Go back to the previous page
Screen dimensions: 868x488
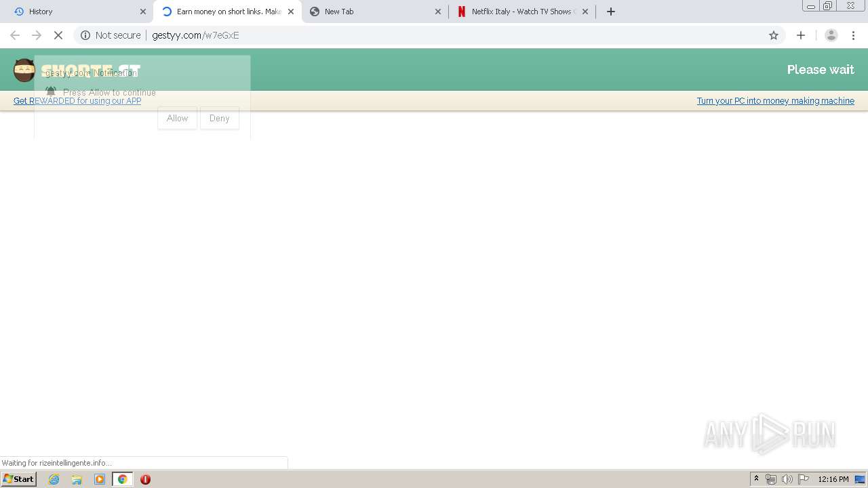[15, 35]
